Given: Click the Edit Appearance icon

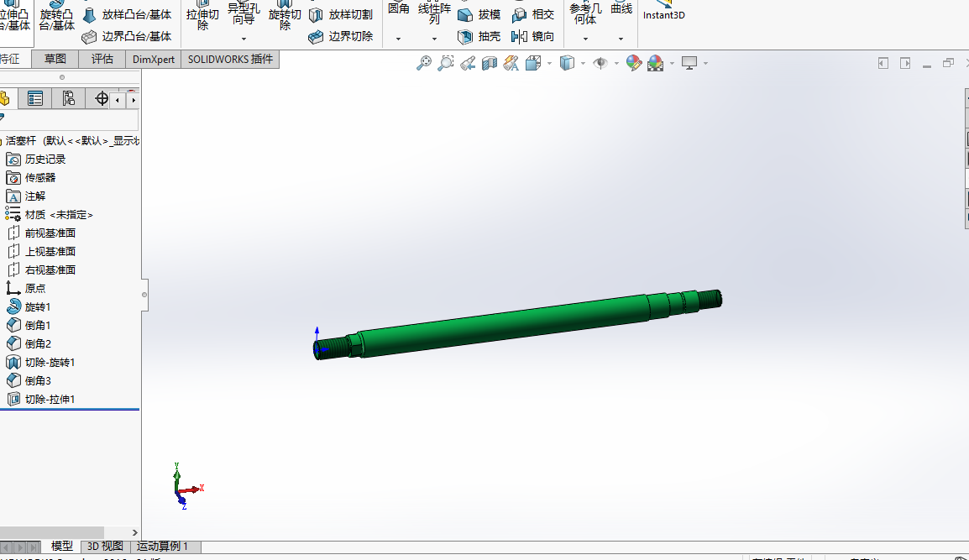Looking at the screenshot, I should pos(633,63).
